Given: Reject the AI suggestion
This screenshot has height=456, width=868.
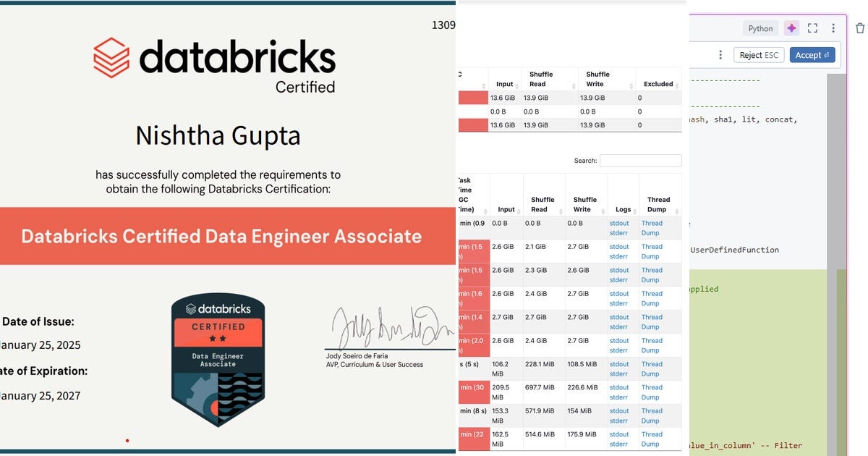Looking at the screenshot, I should tap(759, 54).
